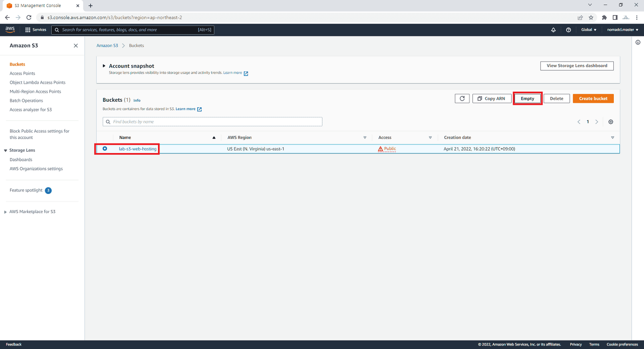Open Storage Lens Dashboards
Screen dimensions: 644x349
[x=21, y=160]
